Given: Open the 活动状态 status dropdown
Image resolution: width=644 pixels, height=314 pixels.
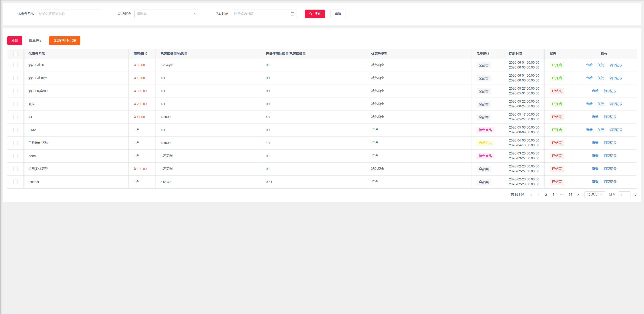Looking at the screenshot, I should [x=167, y=14].
